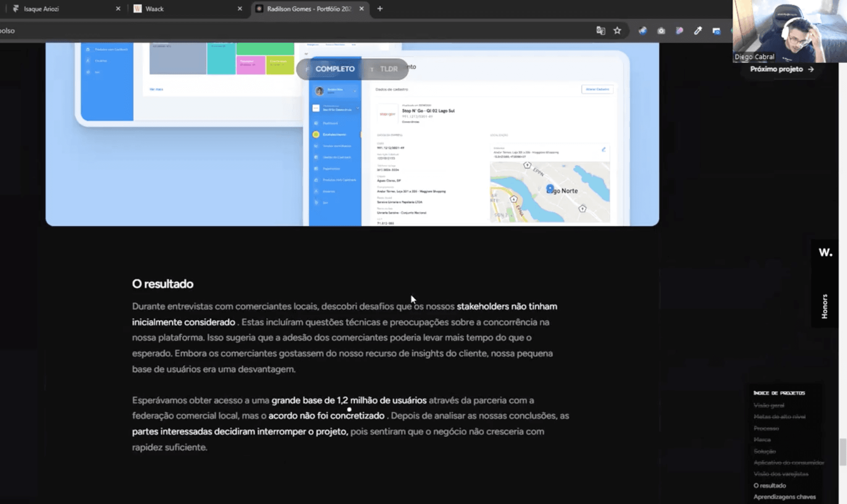Select O resultado in project index

[769, 486]
